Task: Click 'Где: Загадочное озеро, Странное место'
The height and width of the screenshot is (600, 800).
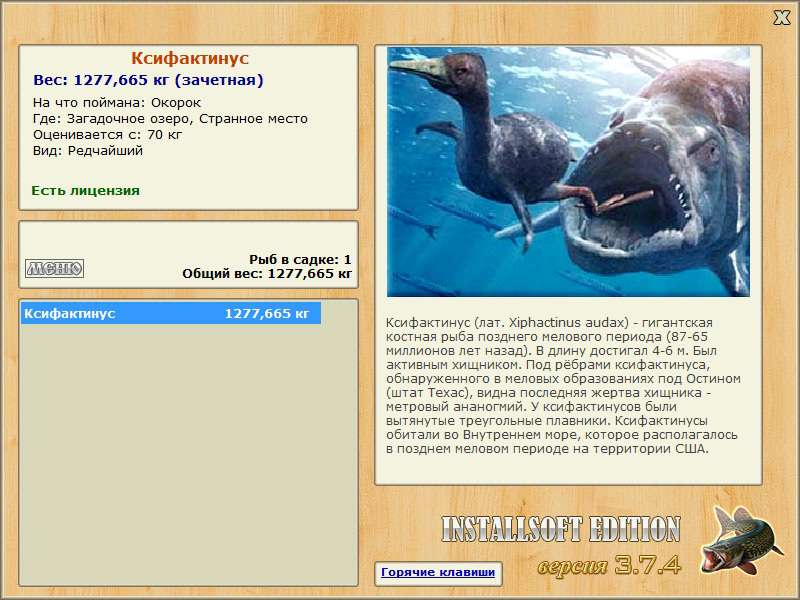Action: tap(170, 119)
